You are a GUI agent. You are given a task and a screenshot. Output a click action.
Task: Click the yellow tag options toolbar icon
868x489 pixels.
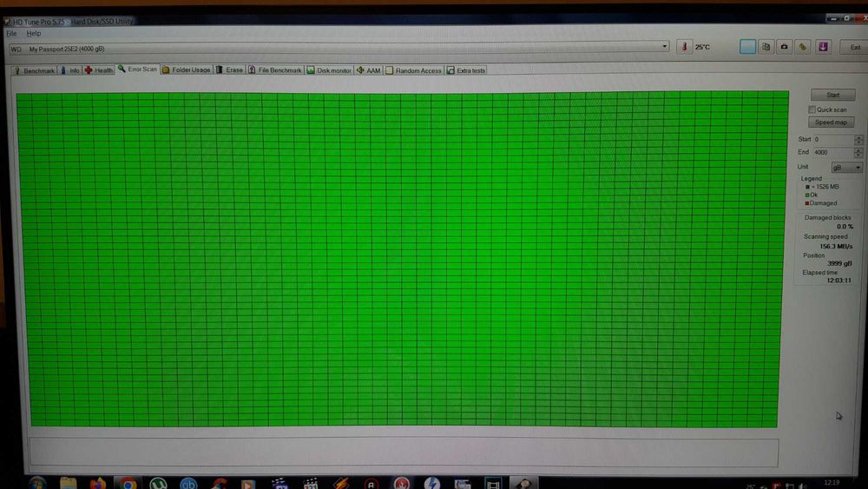(802, 47)
